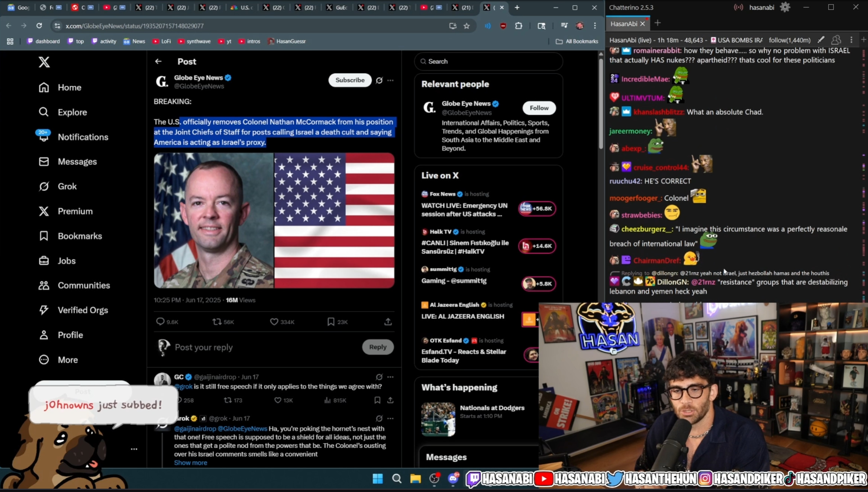Close the active X browser tab
The image size is (868, 492).
tap(502, 7)
